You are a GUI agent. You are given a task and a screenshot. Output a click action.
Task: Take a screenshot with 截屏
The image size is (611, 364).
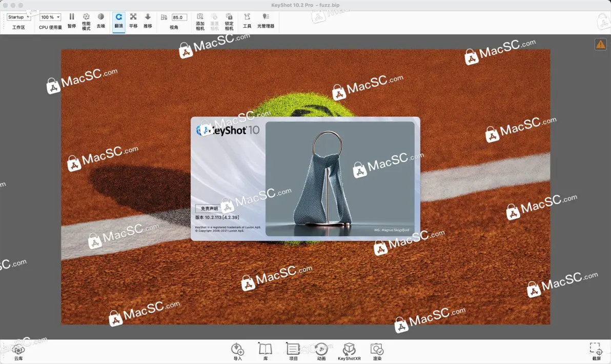[596, 352]
